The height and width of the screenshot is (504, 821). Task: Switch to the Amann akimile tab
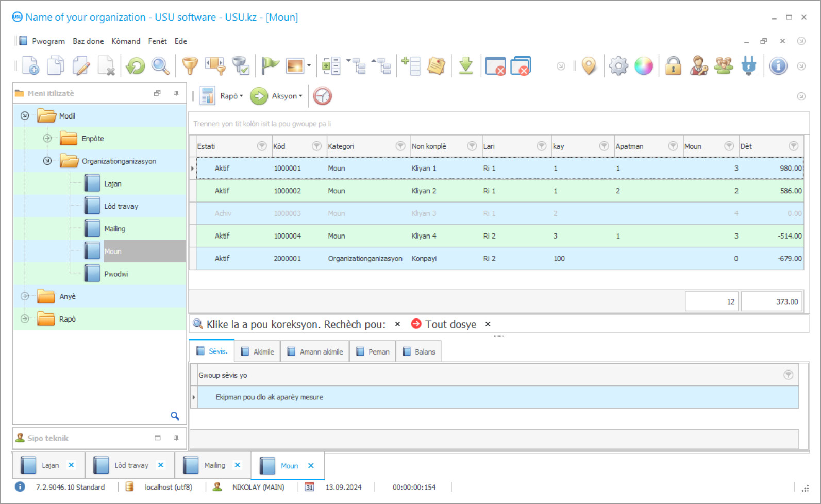[315, 352]
